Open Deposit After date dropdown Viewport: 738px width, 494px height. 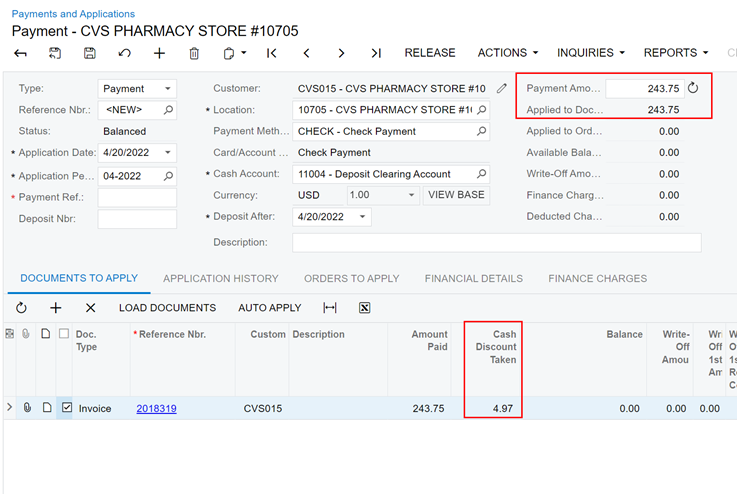point(362,216)
